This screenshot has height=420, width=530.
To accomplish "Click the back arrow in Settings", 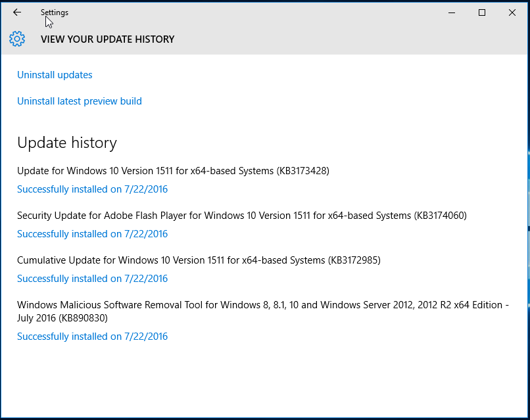I will (x=17, y=12).
